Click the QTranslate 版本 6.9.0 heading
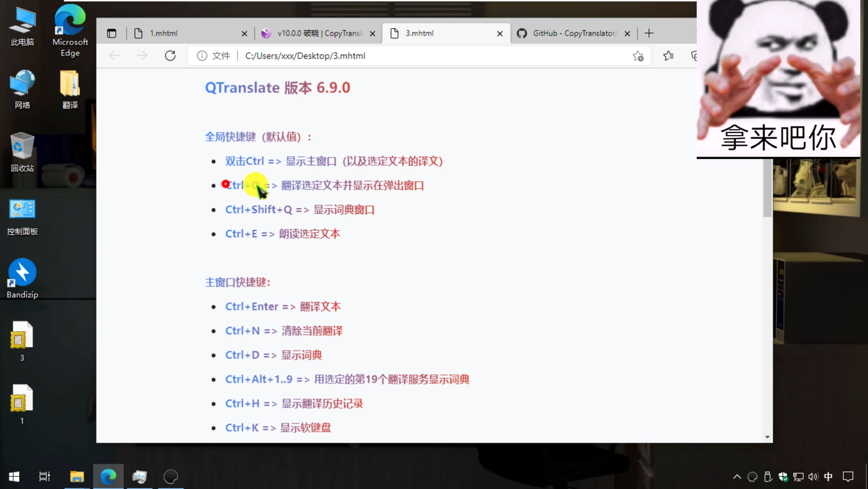The height and width of the screenshot is (489, 868). [277, 87]
